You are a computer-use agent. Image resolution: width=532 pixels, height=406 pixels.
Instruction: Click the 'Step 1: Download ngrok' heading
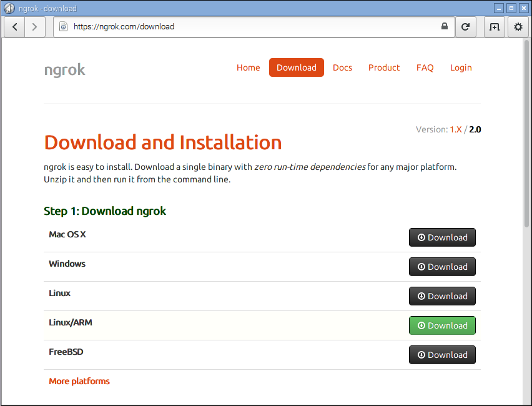click(105, 211)
